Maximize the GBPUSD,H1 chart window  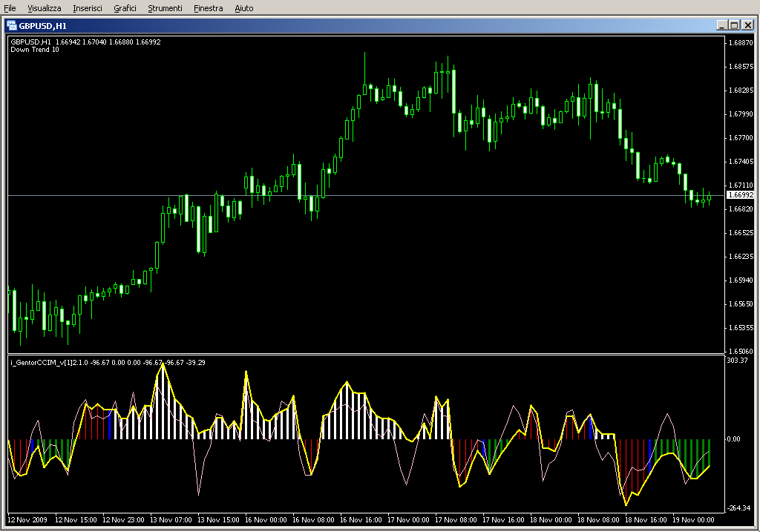734,25
